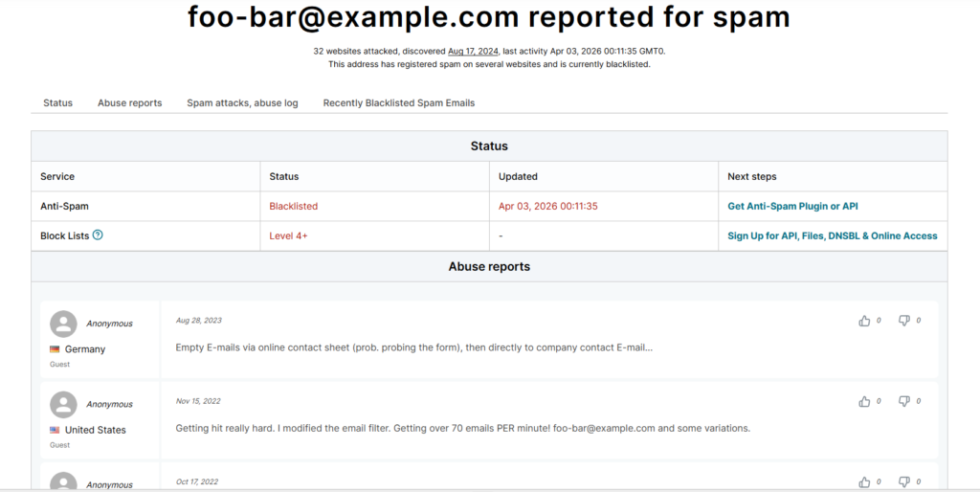Open the Abuse reports tab
This screenshot has height=492, width=980.
coord(129,102)
